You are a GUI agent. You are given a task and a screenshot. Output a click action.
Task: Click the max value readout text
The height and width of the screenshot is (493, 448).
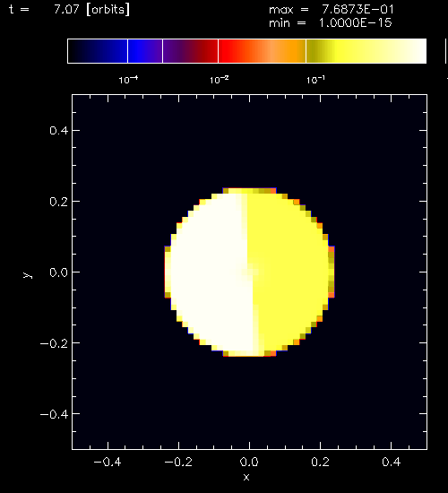(331, 10)
